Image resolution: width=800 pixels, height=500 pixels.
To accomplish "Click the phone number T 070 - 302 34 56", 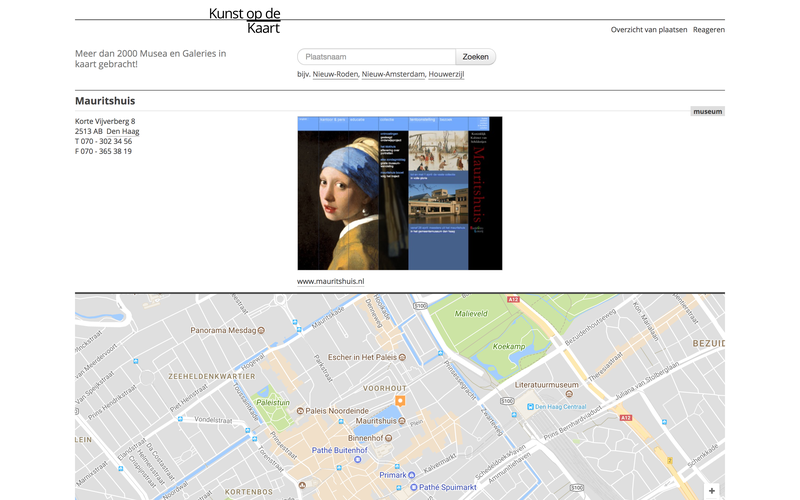I will click(104, 141).
